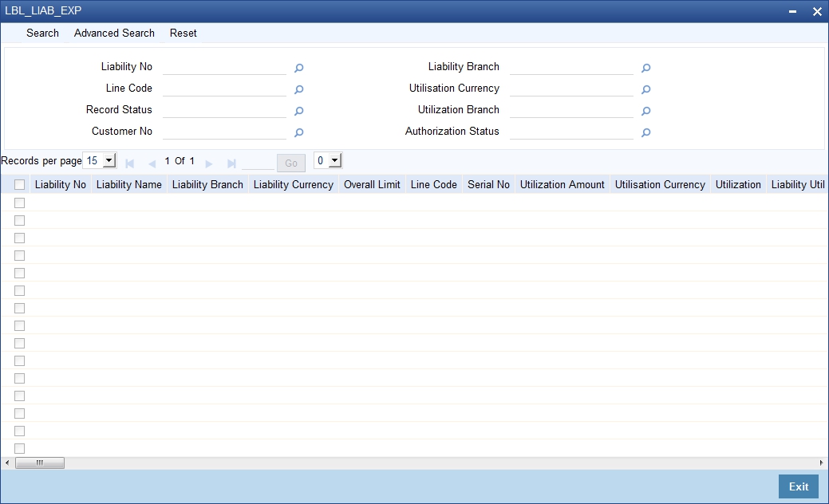The height and width of the screenshot is (504, 829).
Task: Click the Utilisation Currency column header
Action: coord(660,184)
